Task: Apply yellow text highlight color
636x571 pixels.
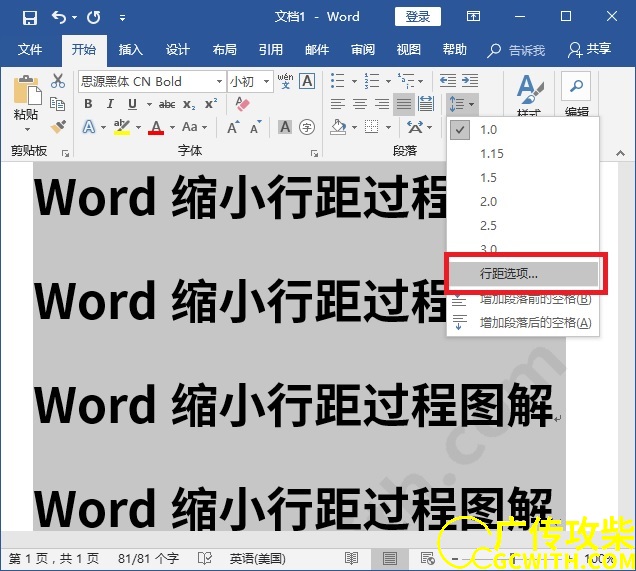Action: [122, 127]
